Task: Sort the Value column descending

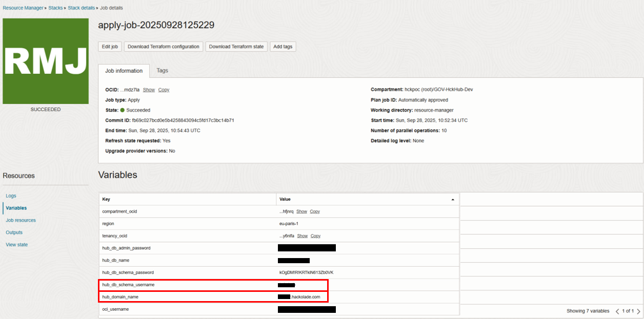Action: (452, 199)
